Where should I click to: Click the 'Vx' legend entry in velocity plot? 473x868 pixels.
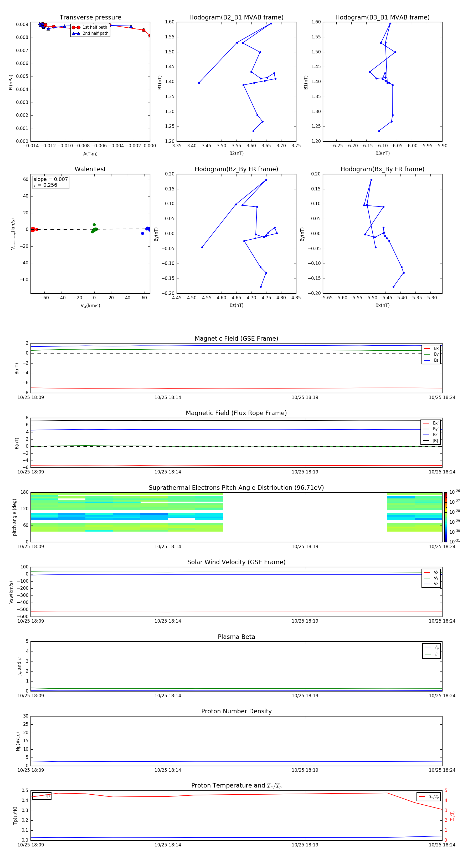coord(431,572)
